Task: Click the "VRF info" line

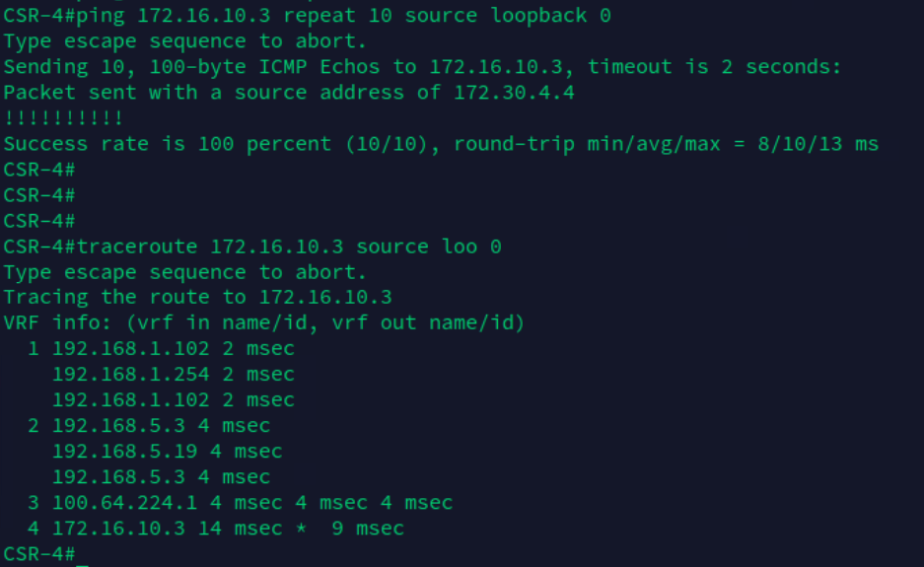Action: coord(263,323)
